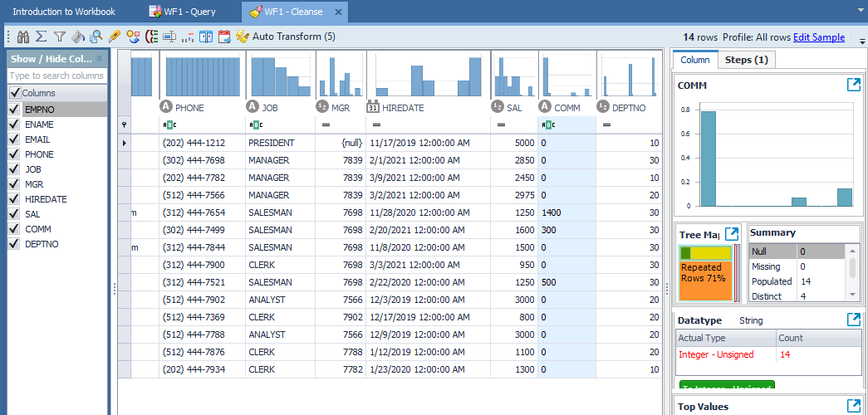Click the binoculars Find toolbar icon
The image size is (868, 415).
point(23,37)
